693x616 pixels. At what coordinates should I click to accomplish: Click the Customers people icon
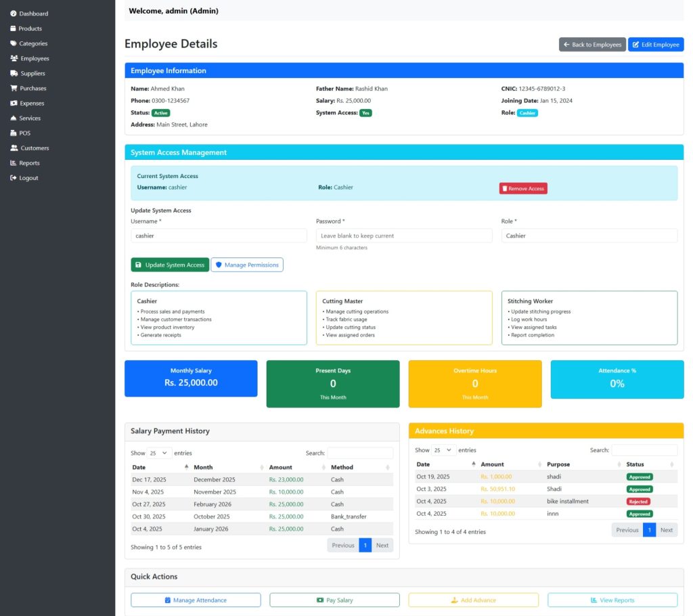[14, 148]
